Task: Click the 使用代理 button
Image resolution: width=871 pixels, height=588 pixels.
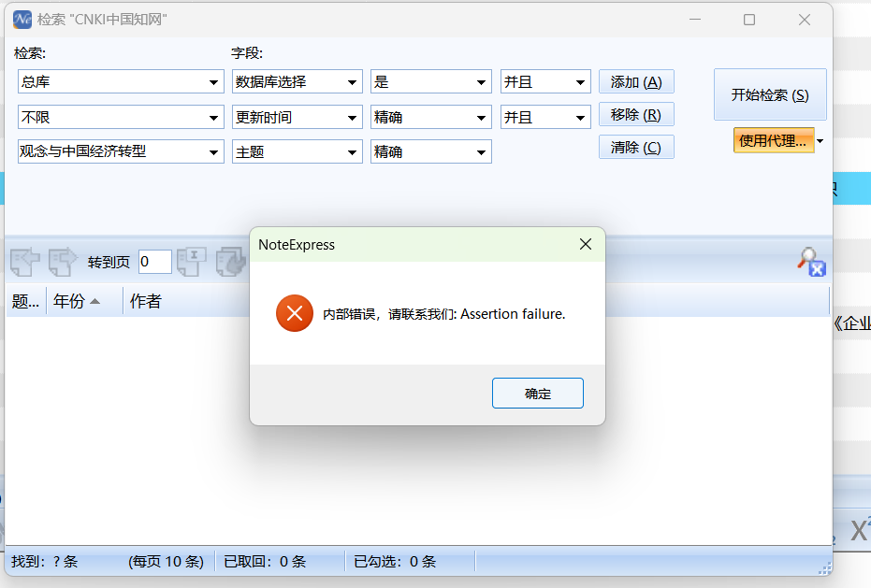Action: [774, 140]
